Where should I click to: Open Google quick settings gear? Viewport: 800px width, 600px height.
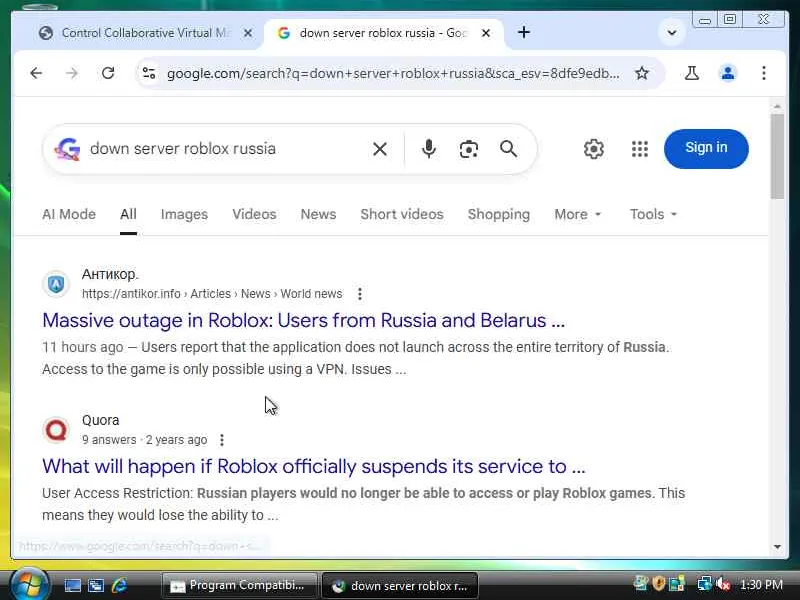click(x=594, y=149)
